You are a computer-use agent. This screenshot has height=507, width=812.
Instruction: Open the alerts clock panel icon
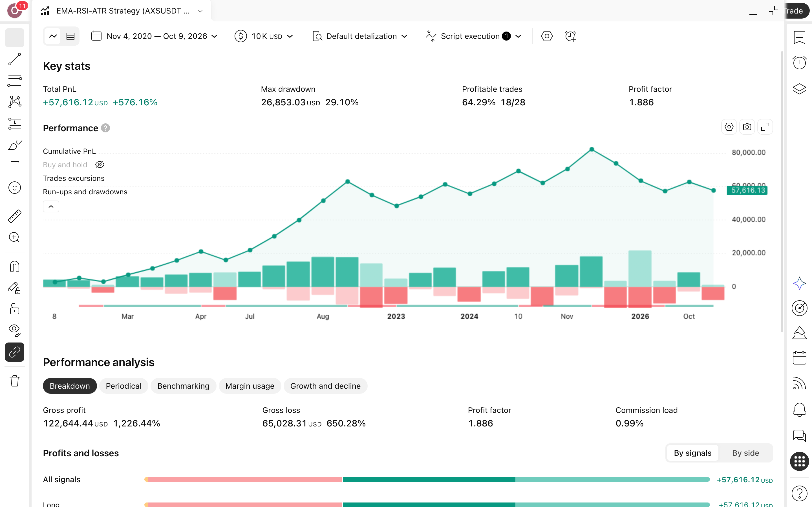click(x=799, y=63)
